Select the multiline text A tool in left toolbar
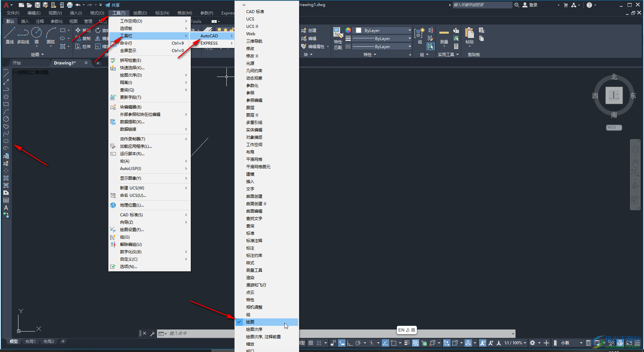The image size is (644, 352). 6,208
